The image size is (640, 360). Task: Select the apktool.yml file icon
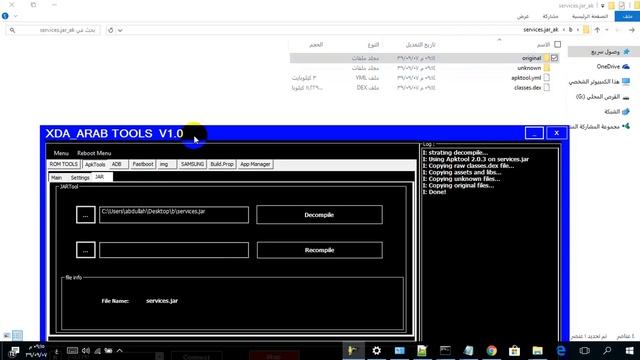point(547,78)
